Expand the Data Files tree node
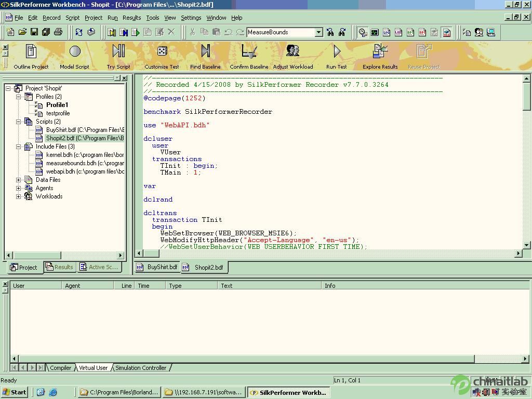This screenshot has height=399, width=532. [x=19, y=180]
